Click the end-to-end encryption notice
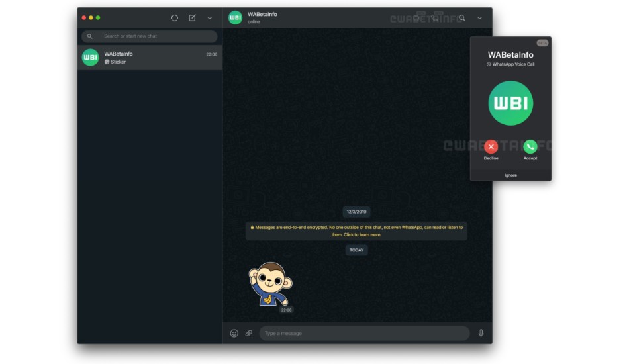The width and height of the screenshot is (629, 364). [357, 231]
